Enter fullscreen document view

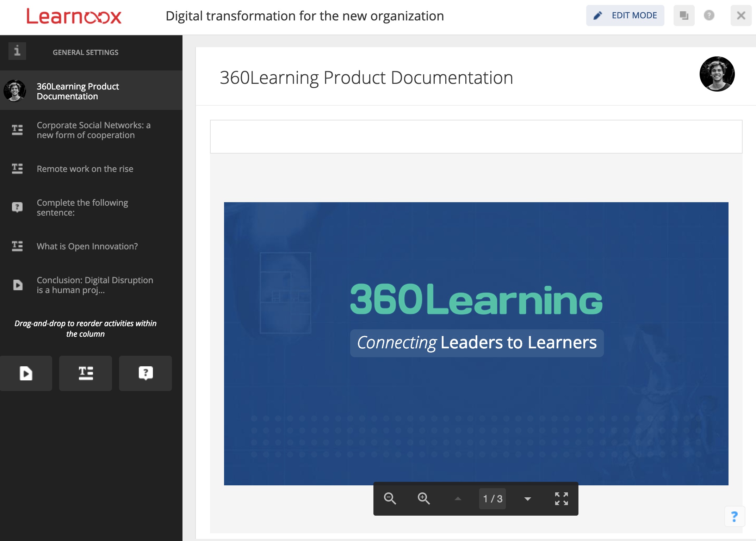tap(562, 499)
